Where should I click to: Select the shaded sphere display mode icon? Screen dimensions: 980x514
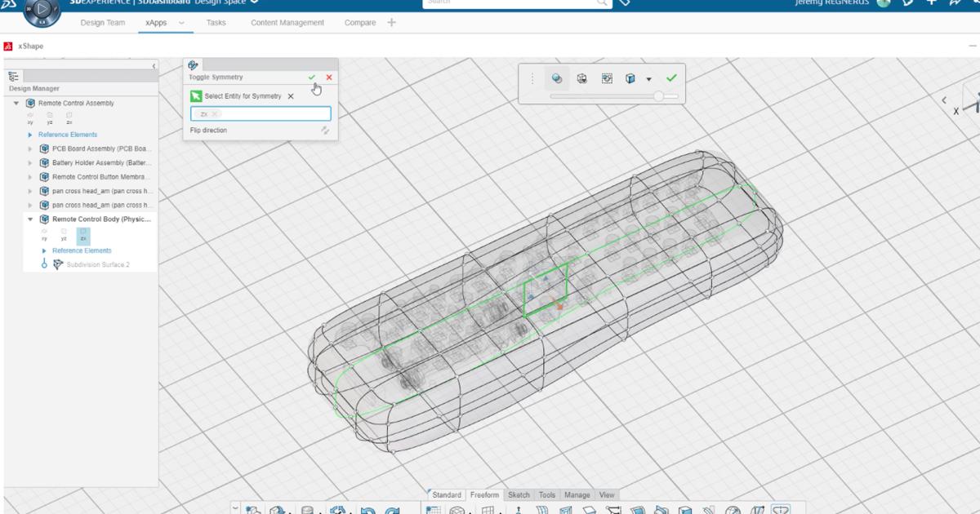pyautogui.click(x=558, y=79)
